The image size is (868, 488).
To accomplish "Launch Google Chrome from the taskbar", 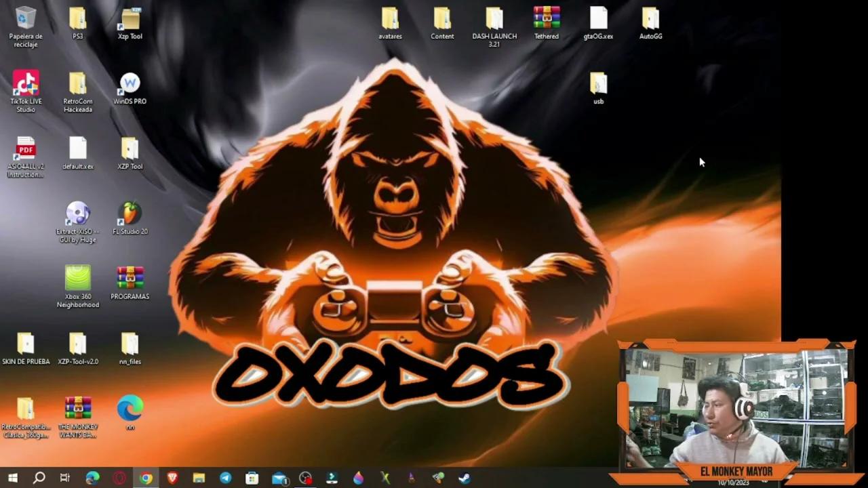I will (146, 478).
